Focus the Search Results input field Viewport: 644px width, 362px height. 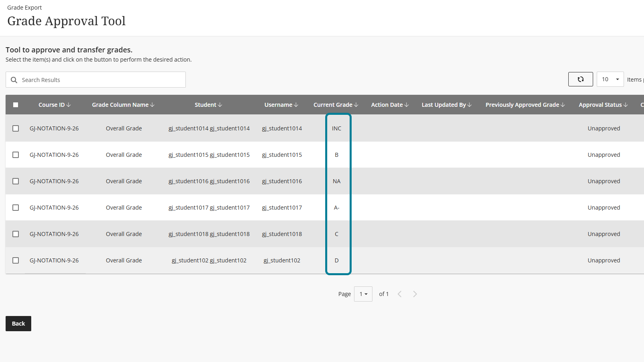[x=96, y=80]
